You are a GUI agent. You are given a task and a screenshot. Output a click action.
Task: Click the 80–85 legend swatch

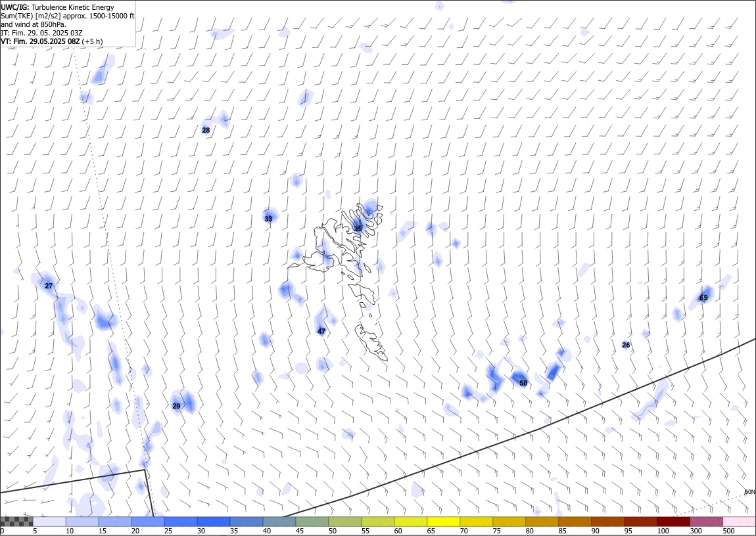click(542, 522)
